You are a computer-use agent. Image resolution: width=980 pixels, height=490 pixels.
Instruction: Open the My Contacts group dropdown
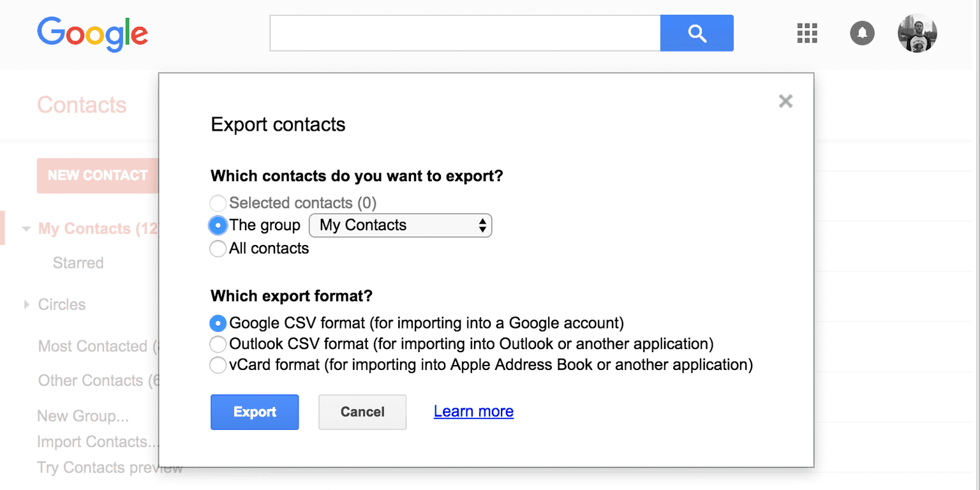[x=400, y=225]
